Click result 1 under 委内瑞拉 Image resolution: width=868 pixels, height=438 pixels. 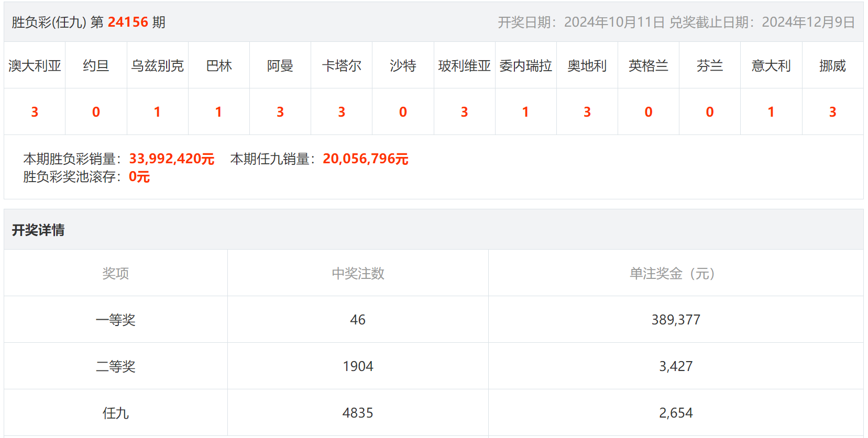pyautogui.click(x=525, y=112)
